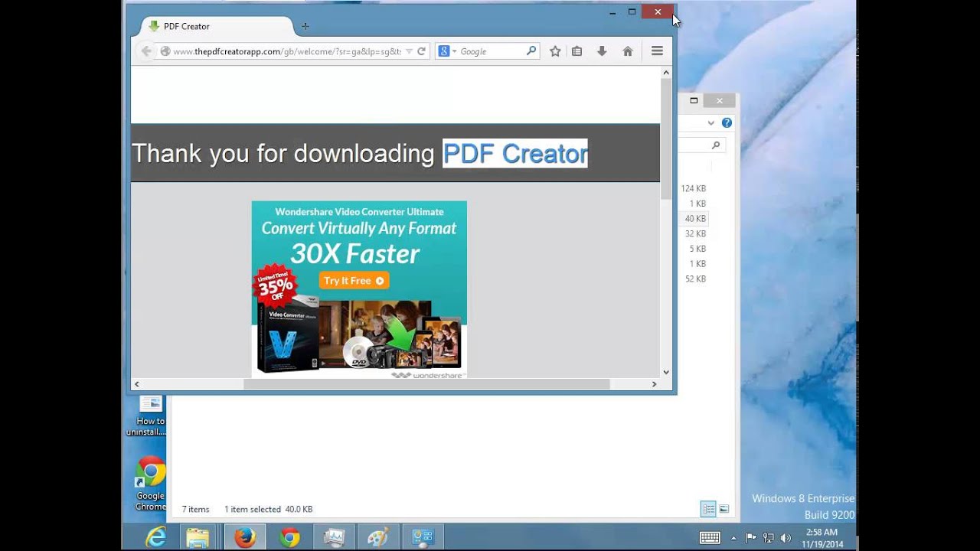Click the URL address field
Image resolution: width=980 pixels, height=551 pixels.
coord(286,51)
